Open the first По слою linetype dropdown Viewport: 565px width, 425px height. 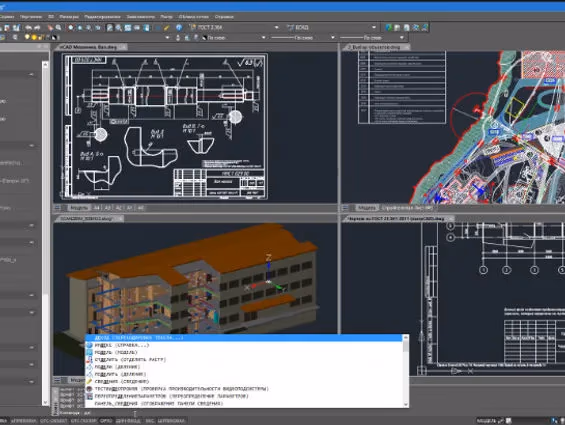coord(332,37)
